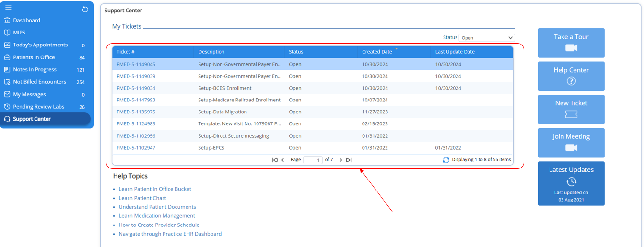Click Take a Tour button label
644x247 pixels.
(571, 37)
